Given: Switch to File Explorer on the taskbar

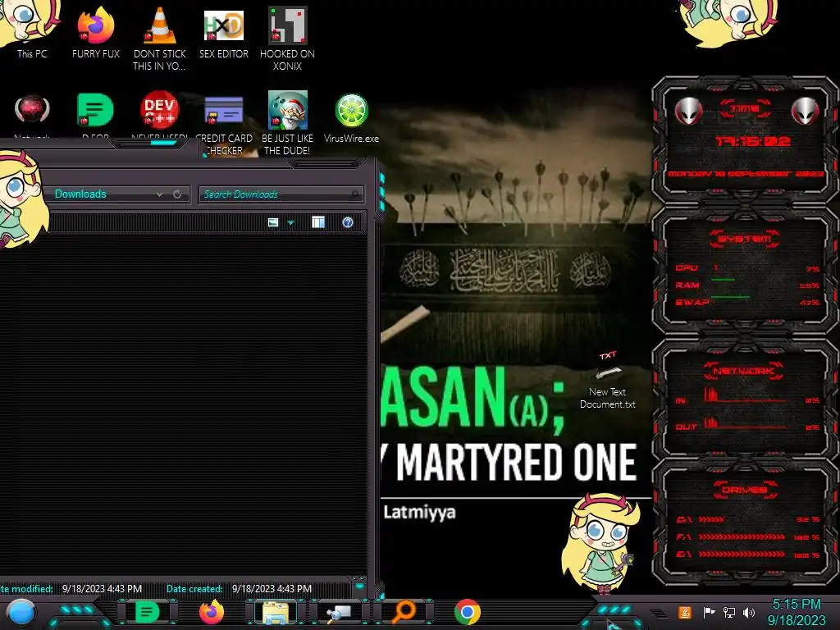Looking at the screenshot, I should pyautogui.click(x=276, y=614).
